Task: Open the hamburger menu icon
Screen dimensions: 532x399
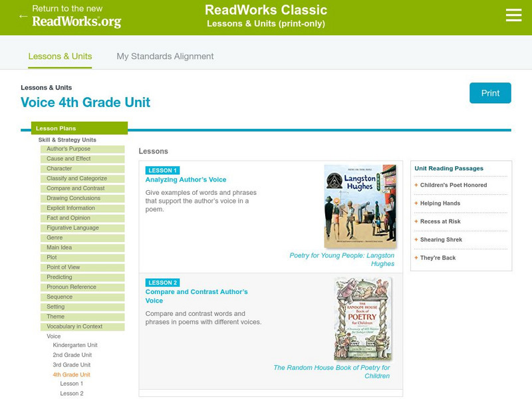Action: coord(513,15)
